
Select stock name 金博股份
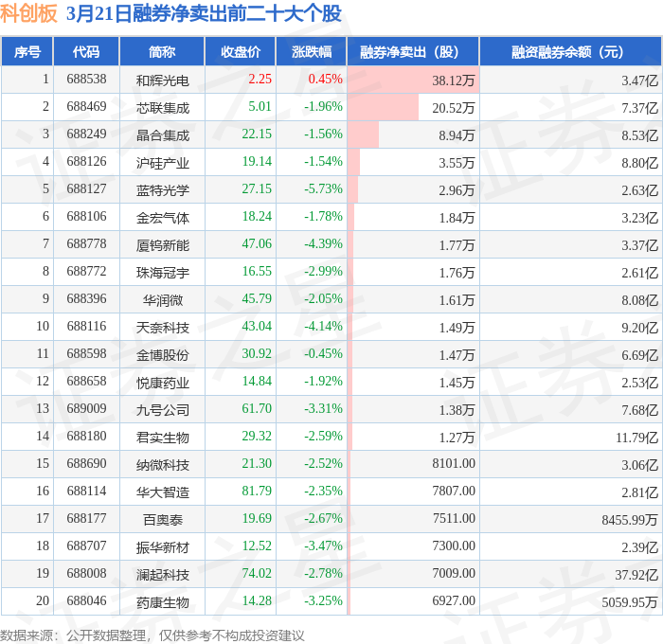pos(162,355)
